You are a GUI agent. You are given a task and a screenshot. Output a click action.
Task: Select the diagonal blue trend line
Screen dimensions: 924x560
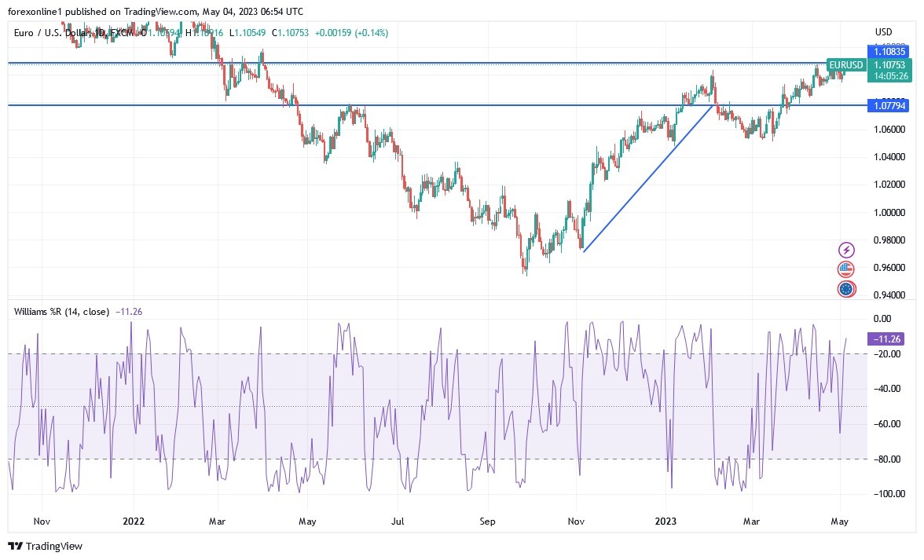[648, 178]
